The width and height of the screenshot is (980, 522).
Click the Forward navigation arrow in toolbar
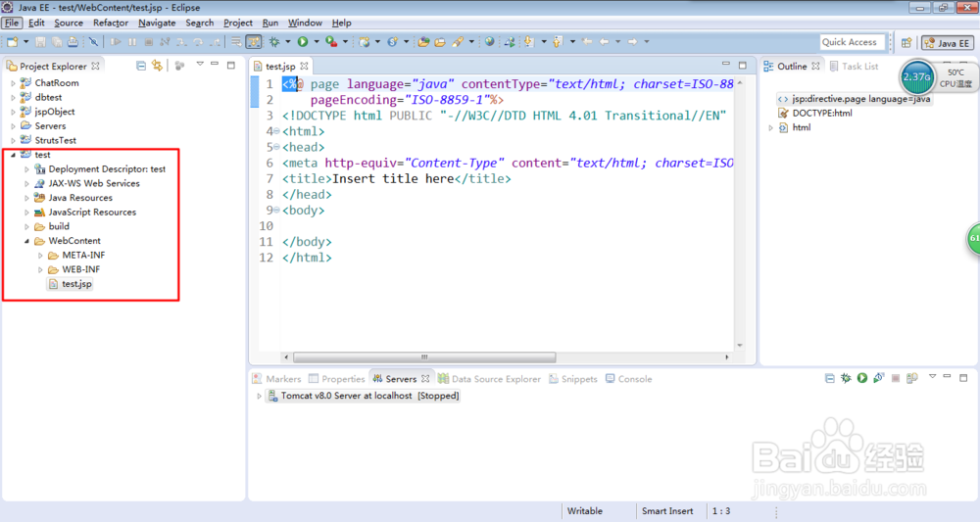pos(632,42)
